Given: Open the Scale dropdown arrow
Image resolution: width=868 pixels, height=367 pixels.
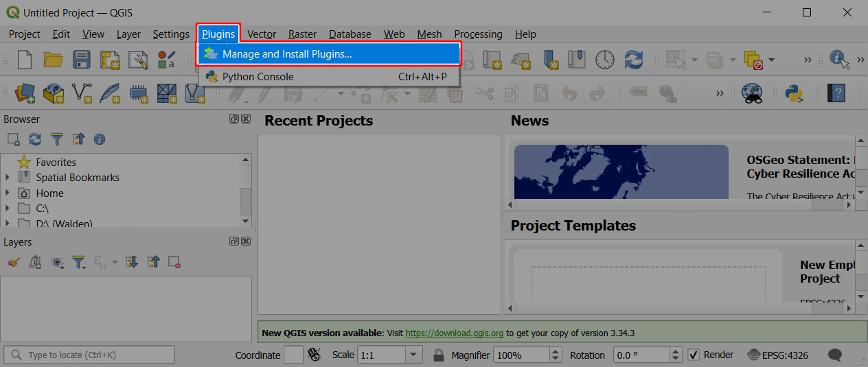Looking at the screenshot, I should point(414,355).
